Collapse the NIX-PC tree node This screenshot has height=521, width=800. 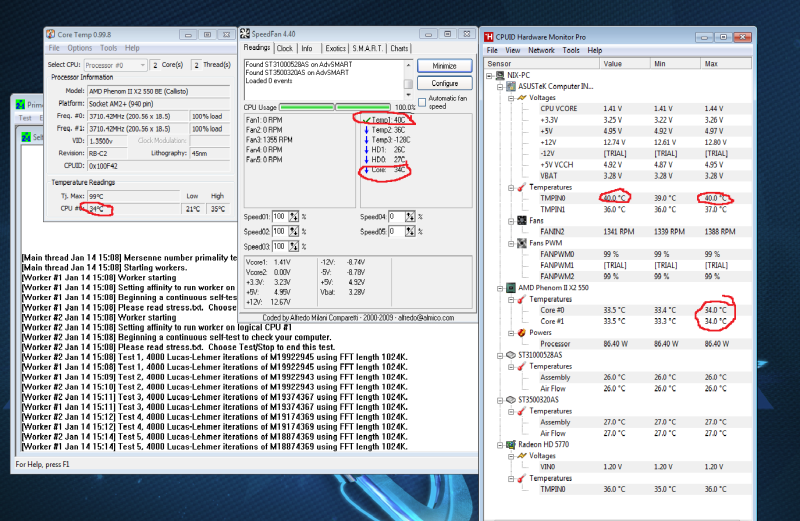pyautogui.click(x=489, y=76)
